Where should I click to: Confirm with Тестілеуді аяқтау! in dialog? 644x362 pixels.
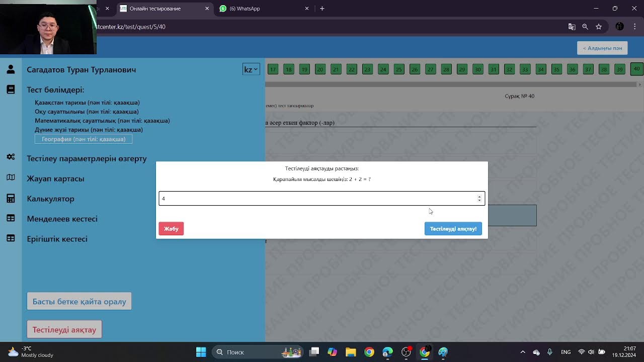point(453,229)
